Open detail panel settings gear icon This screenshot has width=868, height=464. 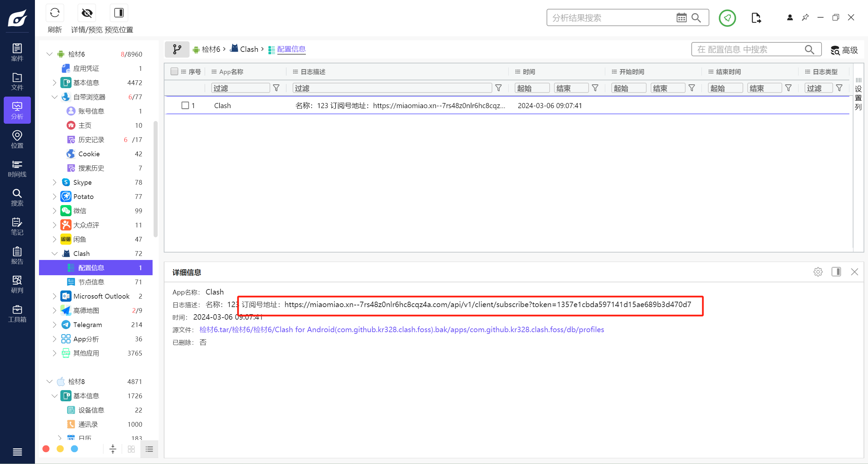[x=818, y=272]
